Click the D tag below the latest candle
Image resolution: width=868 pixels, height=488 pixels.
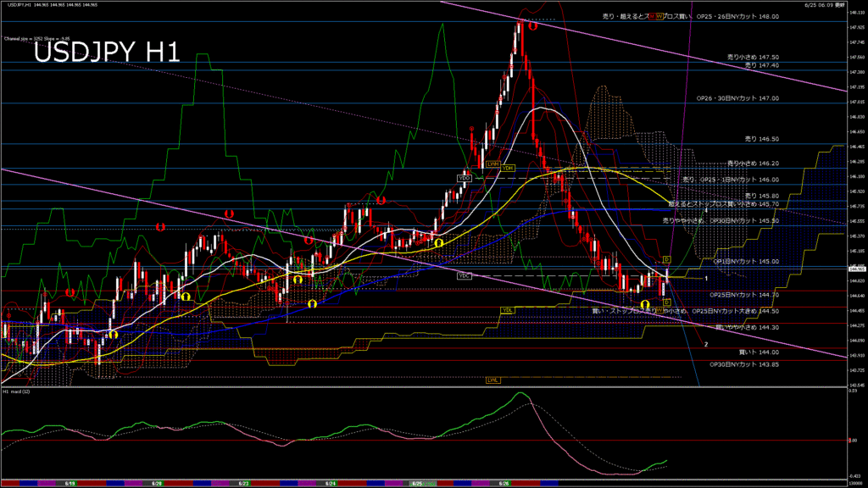point(667,302)
